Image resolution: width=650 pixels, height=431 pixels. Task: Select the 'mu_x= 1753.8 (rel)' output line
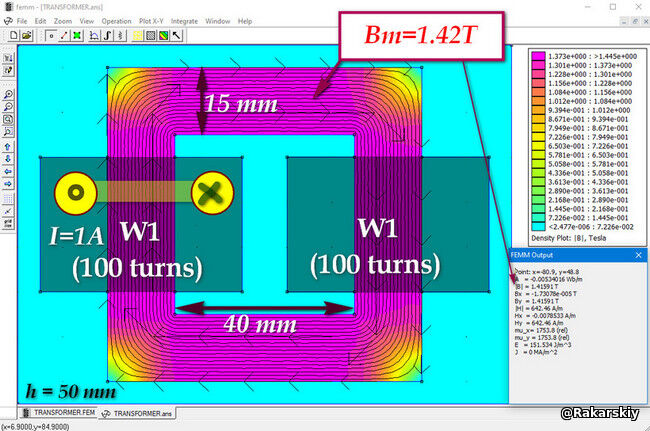(541, 330)
